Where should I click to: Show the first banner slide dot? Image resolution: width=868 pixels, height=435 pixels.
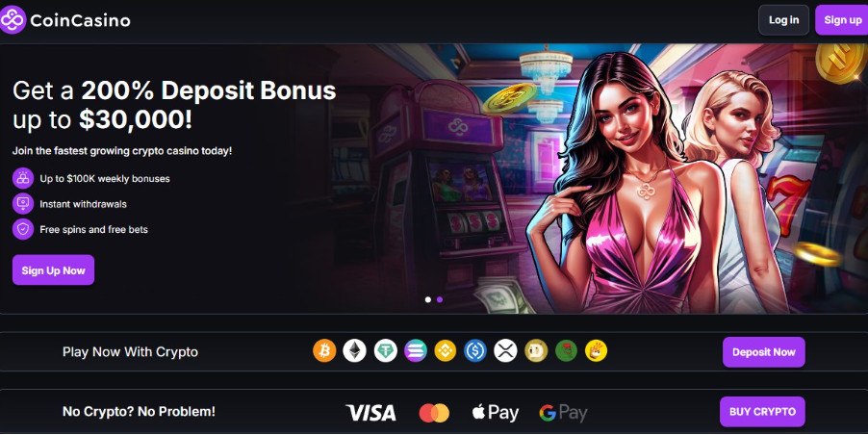pyautogui.click(x=428, y=299)
